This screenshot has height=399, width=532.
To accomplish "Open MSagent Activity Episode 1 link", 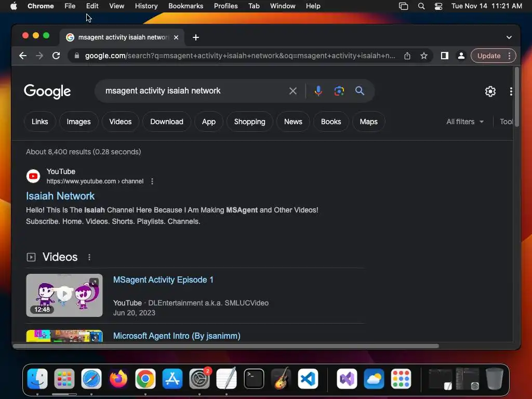I will click(x=163, y=280).
